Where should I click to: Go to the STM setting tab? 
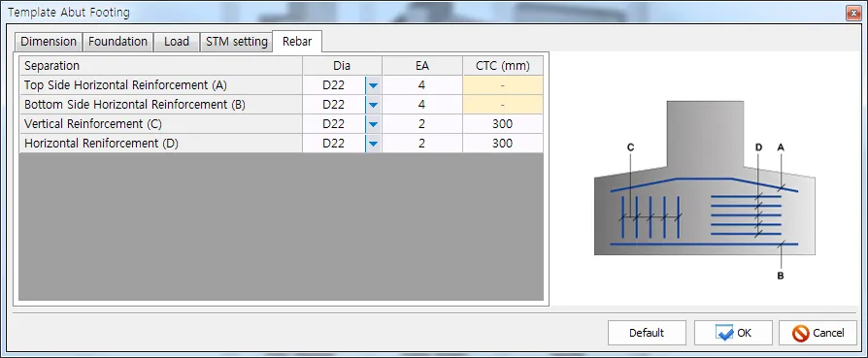pyautogui.click(x=236, y=42)
